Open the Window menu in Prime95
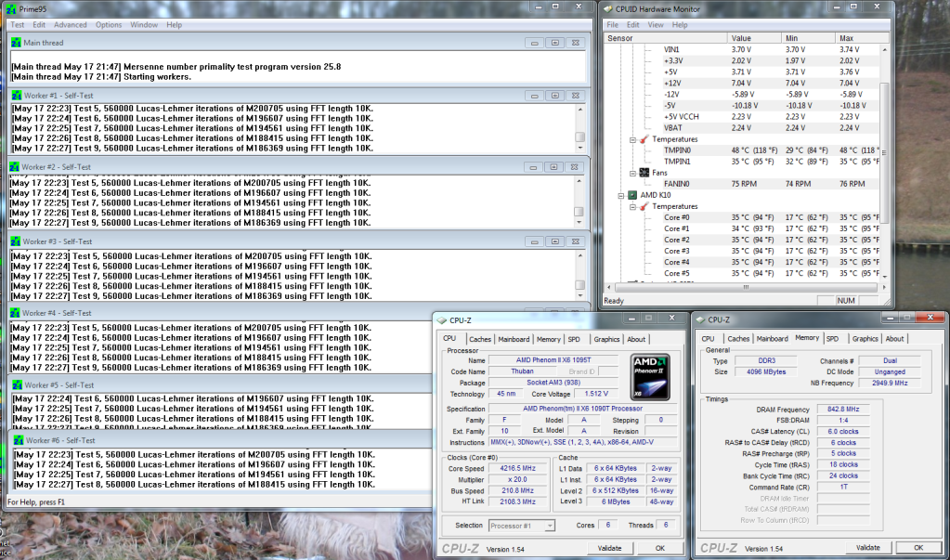This screenshot has height=560, width=950. click(x=144, y=25)
